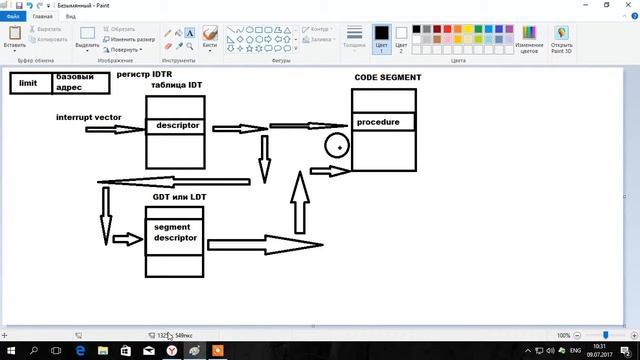
Task: Open Paint help question mark
Action: 635,16
